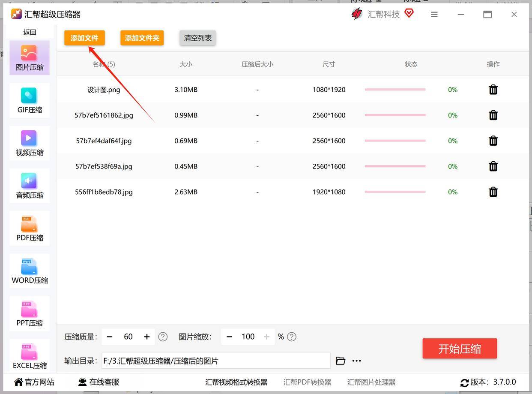
Task: Open 汇帮PDF转换器 link
Action: [307, 382]
